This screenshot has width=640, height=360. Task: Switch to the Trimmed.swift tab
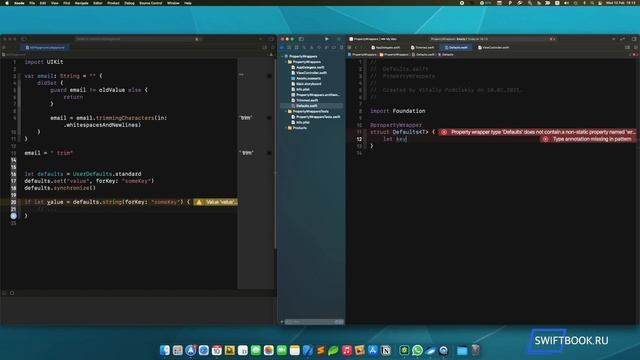[422, 48]
